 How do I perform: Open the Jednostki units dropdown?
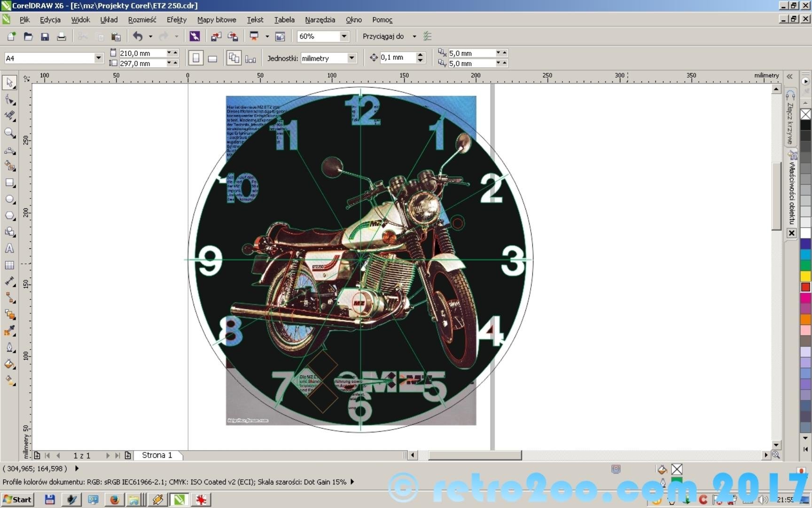click(351, 58)
